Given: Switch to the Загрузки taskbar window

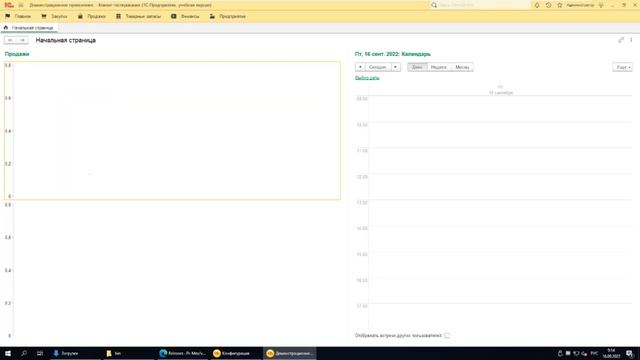Looking at the screenshot, I should click(75, 353).
